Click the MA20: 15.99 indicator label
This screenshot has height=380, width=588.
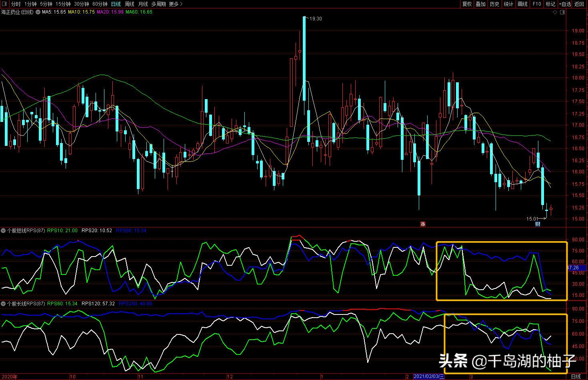[110, 12]
